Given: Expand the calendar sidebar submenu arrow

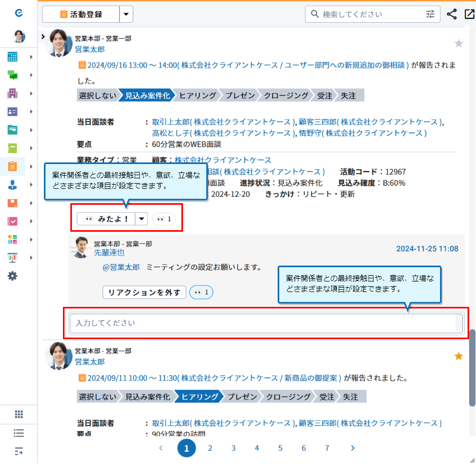Looking at the screenshot, I should tap(32, 57).
